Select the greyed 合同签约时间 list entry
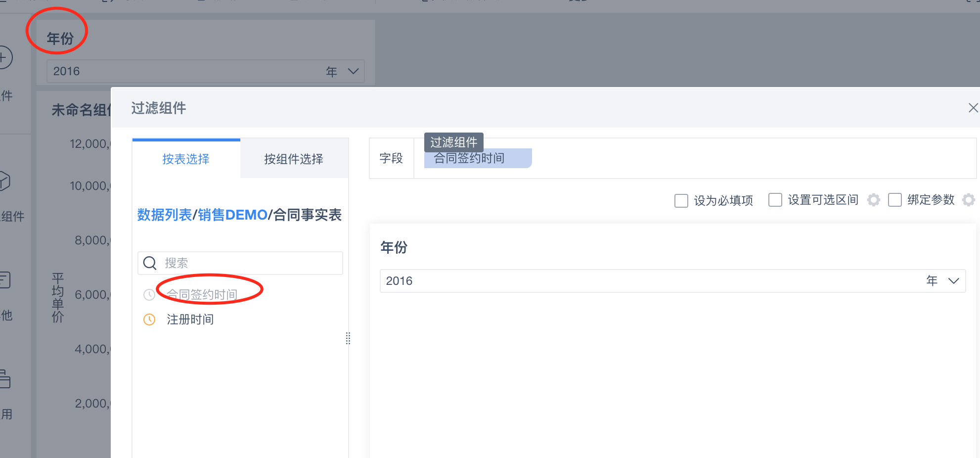 (x=202, y=295)
